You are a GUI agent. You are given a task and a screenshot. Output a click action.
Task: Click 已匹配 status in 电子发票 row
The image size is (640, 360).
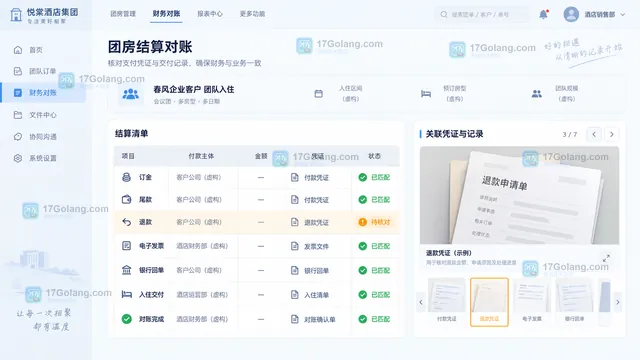(x=374, y=246)
